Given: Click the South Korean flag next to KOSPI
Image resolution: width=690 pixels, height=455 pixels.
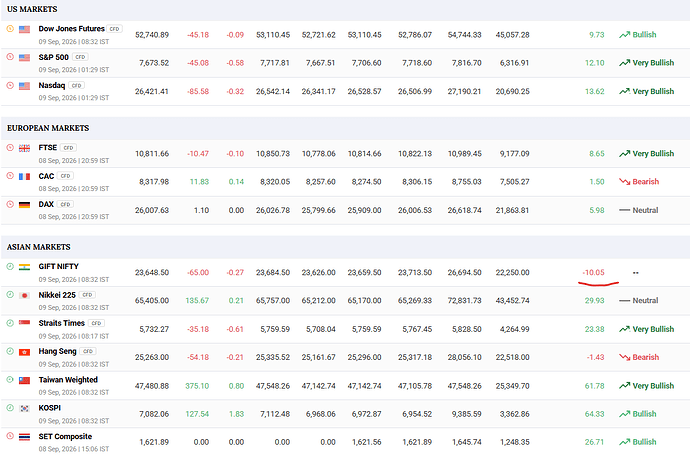Looking at the screenshot, I should (x=24, y=408).
